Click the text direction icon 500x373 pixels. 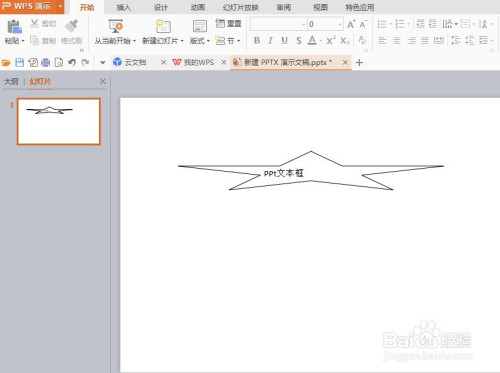pyautogui.click(x=447, y=24)
